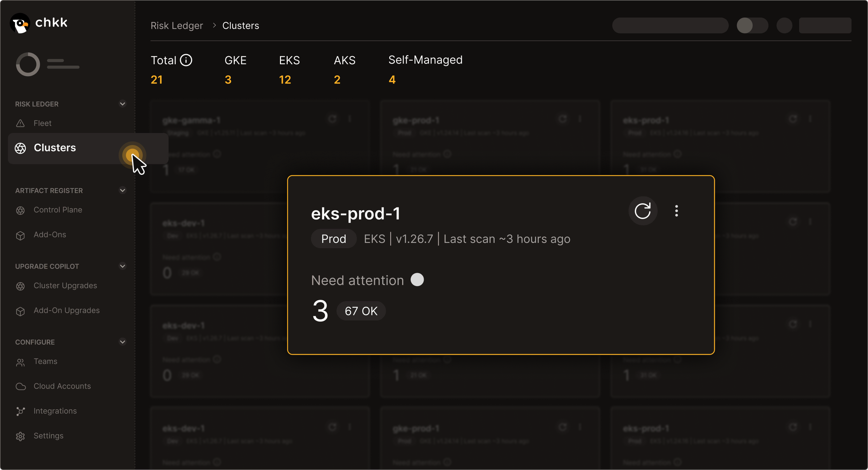Screen dimensions: 868x470
Task: Select the Fleet alert icon
Action: [20, 123]
